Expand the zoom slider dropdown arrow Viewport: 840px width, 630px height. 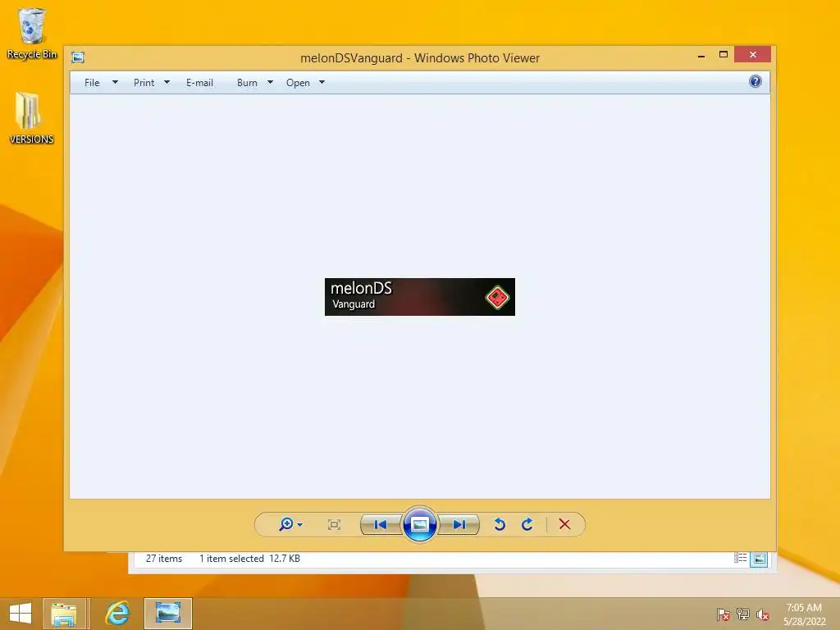point(300,525)
